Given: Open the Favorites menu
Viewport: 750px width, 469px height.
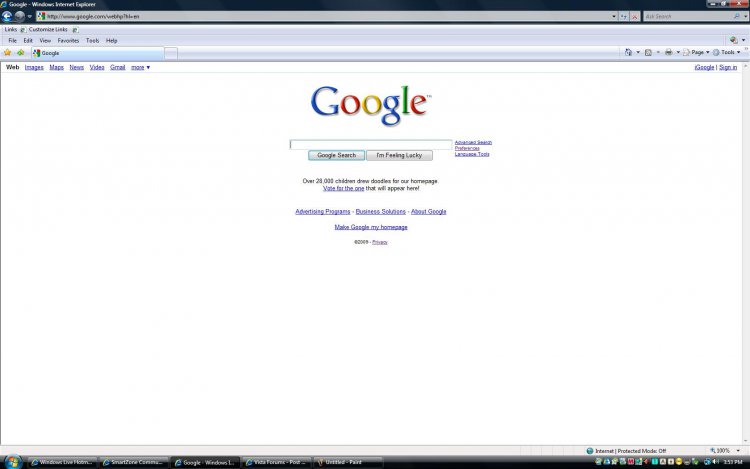Looking at the screenshot, I should coord(68,41).
